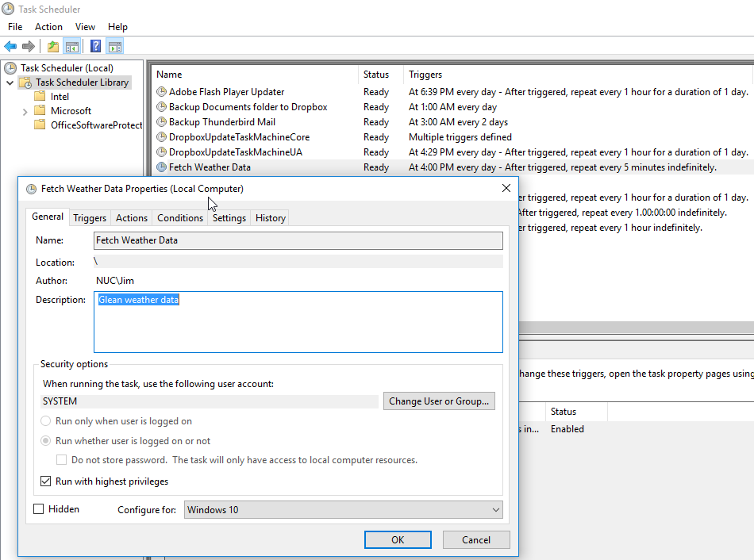The width and height of the screenshot is (754, 560).
Task: Collapse the Task Scheduler Library node
Action: (10, 82)
